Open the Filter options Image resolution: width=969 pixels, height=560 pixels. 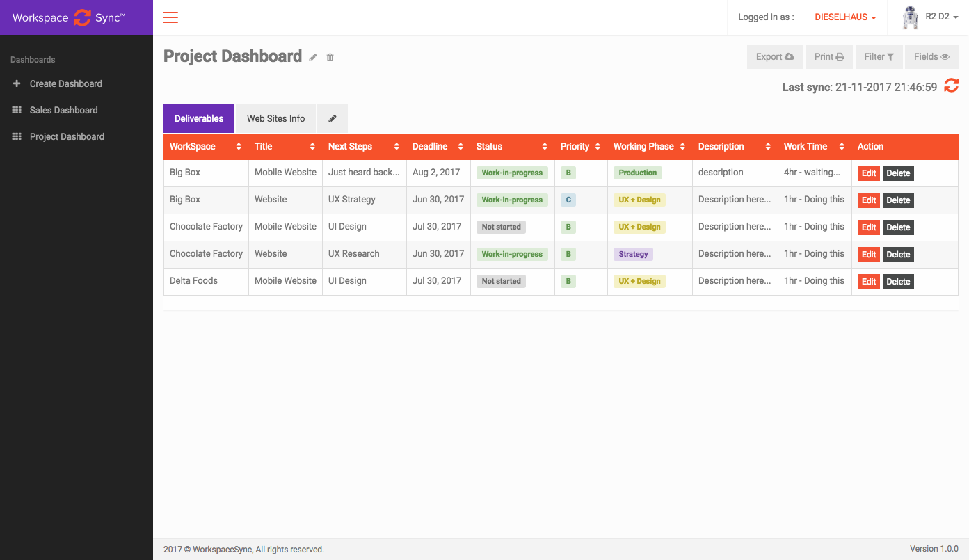[x=879, y=57]
